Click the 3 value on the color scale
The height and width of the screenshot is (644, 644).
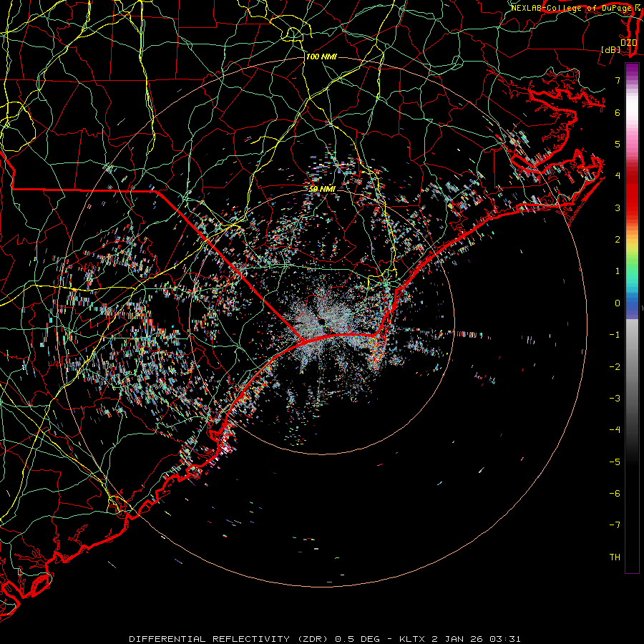618,208
